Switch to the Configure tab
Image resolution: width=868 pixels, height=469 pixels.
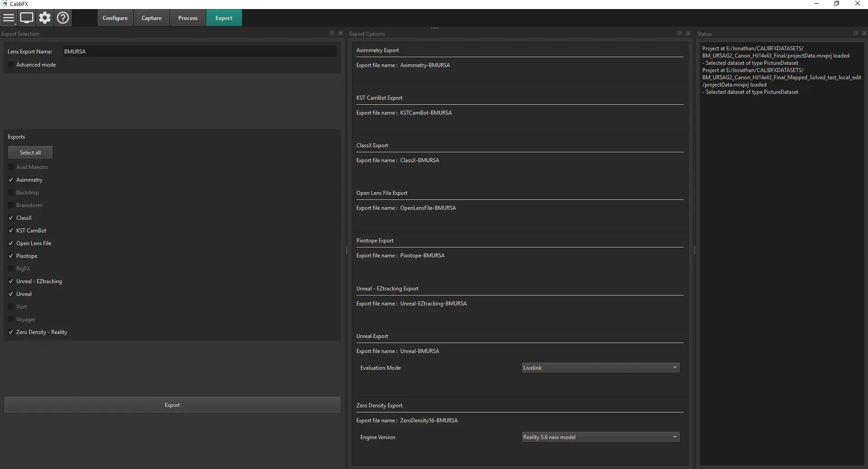tap(115, 18)
